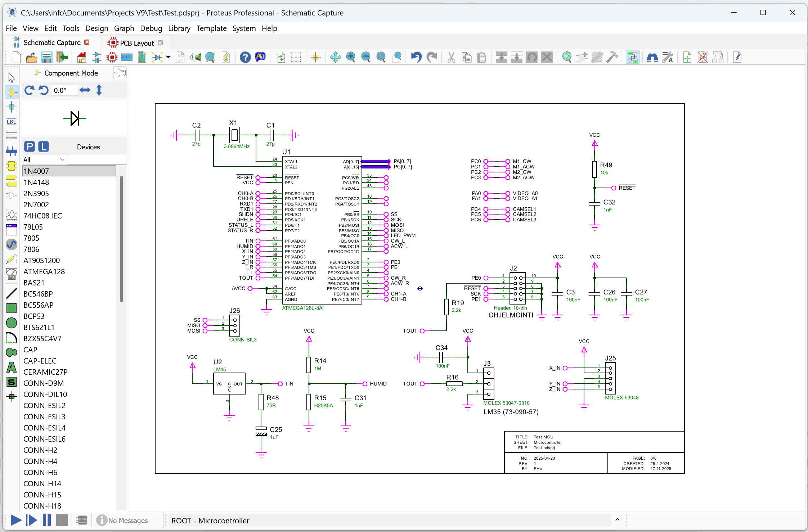The width and height of the screenshot is (808, 532).
Task: Select the 2D graphics box tool
Action: [12, 308]
